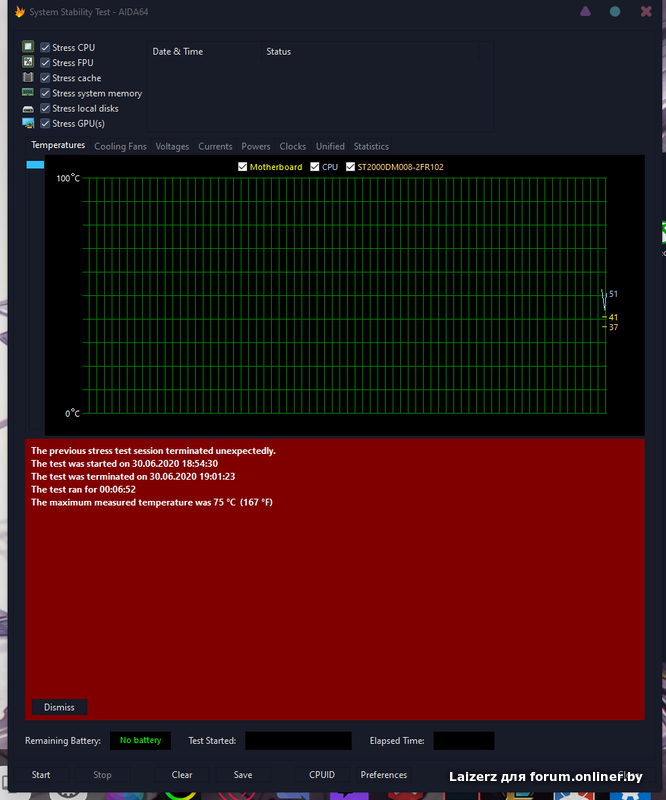Click the GPU stress monitor icon
Viewport: 666px width, 800px height.
[x=28, y=123]
